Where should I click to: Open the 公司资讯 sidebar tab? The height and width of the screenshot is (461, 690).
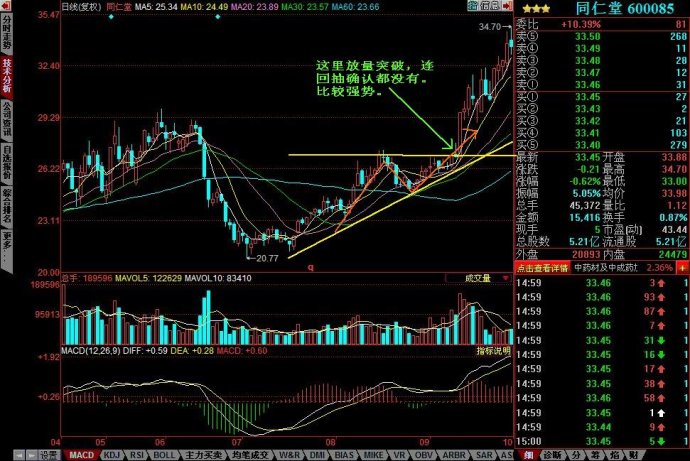point(7,119)
